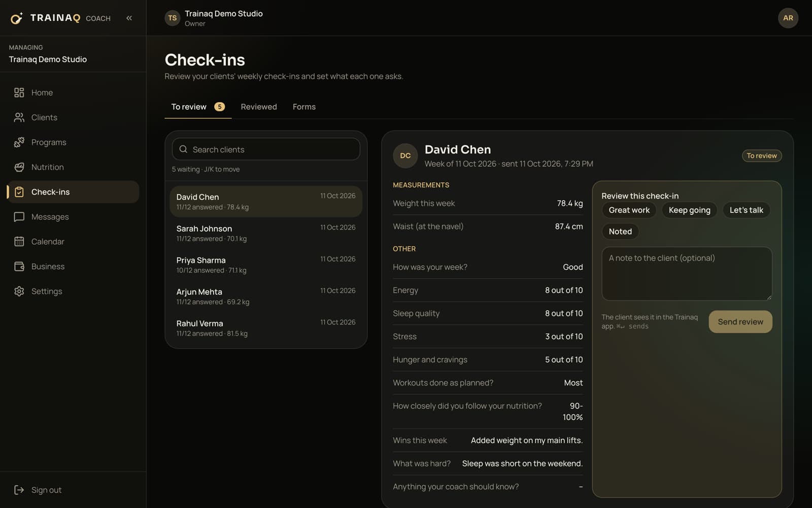Viewport: 812px width, 508px height.
Task: Open the Messages chat icon
Action: click(x=19, y=217)
